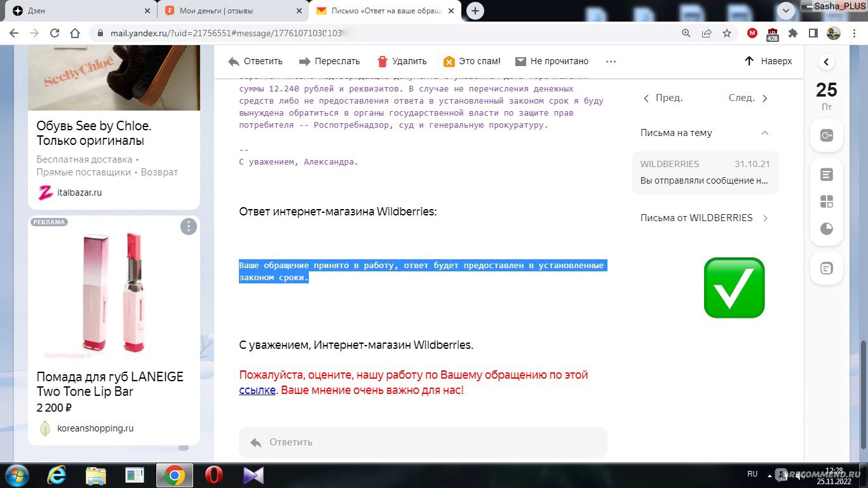Forward the email with Переслать
The height and width of the screenshot is (488, 868).
pyautogui.click(x=329, y=61)
